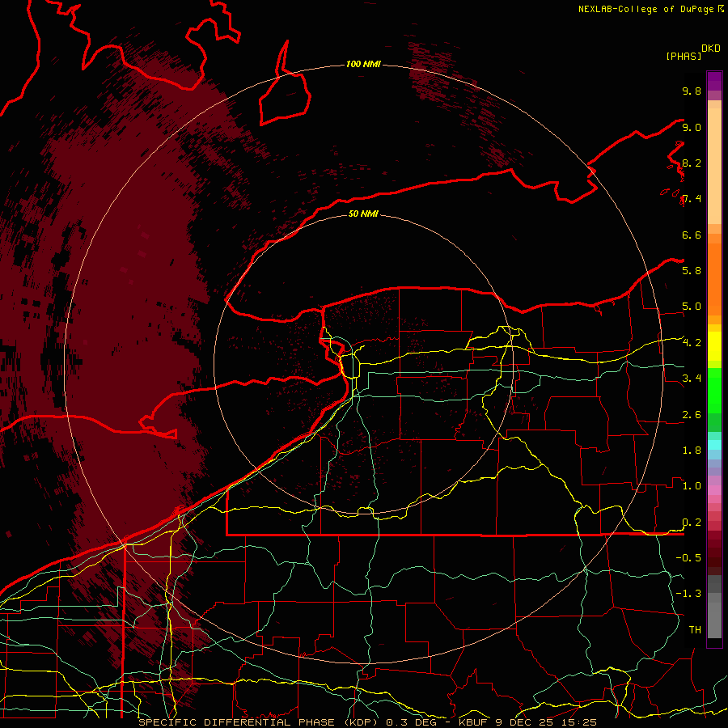Screen dimensions: 728x728
Task: Click the 0.2 value on color scale
Action: click(x=692, y=523)
